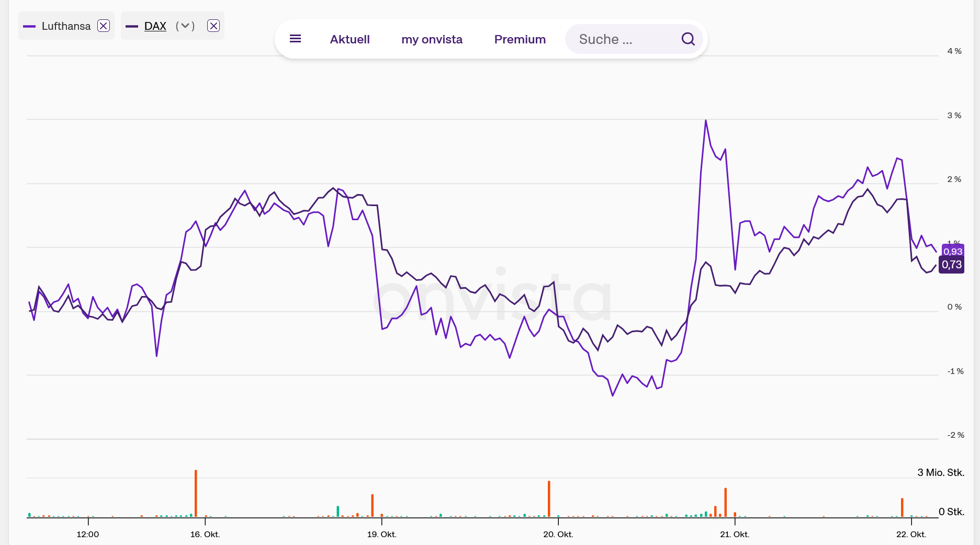Click the 20. Okt. axis label
980x545 pixels.
tap(558, 534)
